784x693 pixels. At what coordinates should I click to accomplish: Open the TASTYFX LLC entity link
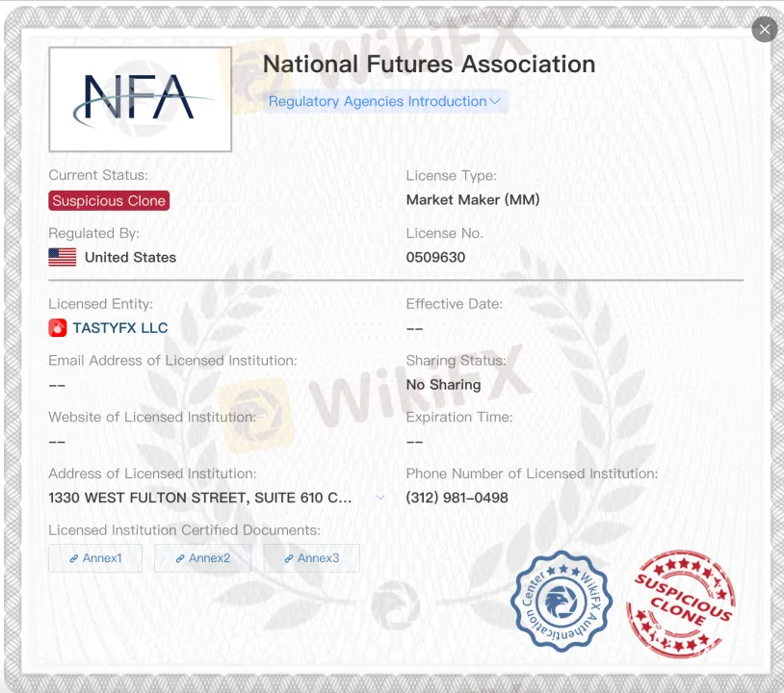pyautogui.click(x=120, y=328)
